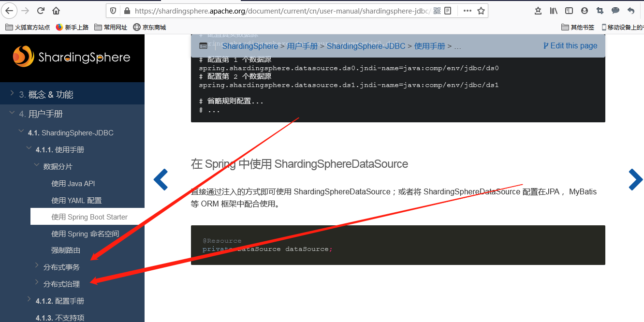Click the ShardingSphere logo
The height and width of the screenshot is (322, 644).
click(x=72, y=57)
